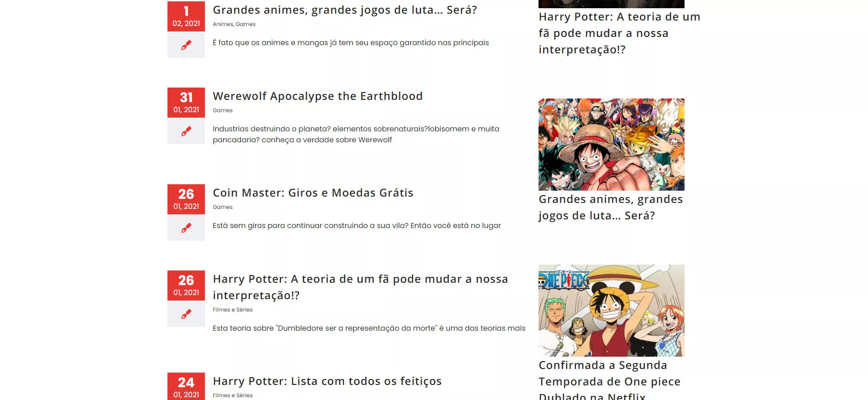The image size is (868, 400).
Task: Open the Coin Master: Giros e Moedas Grátis post
Action: [313, 193]
